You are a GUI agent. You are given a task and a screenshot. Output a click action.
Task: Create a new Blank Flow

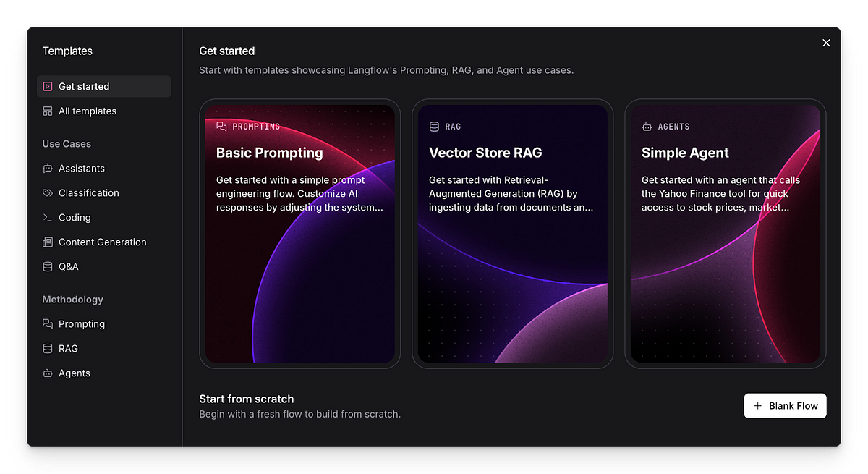point(785,406)
